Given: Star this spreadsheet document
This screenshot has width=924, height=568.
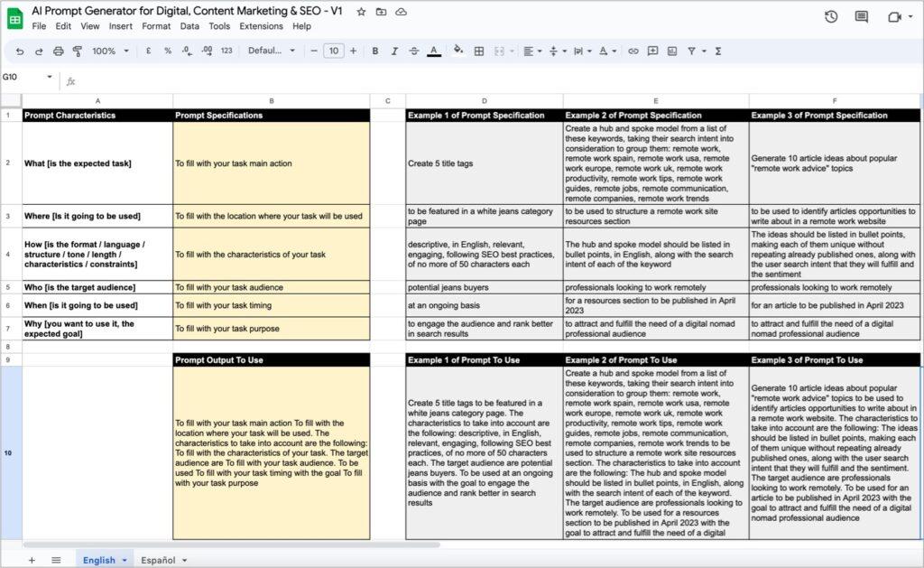Looking at the screenshot, I should pyautogui.click(x=361, y=12).
